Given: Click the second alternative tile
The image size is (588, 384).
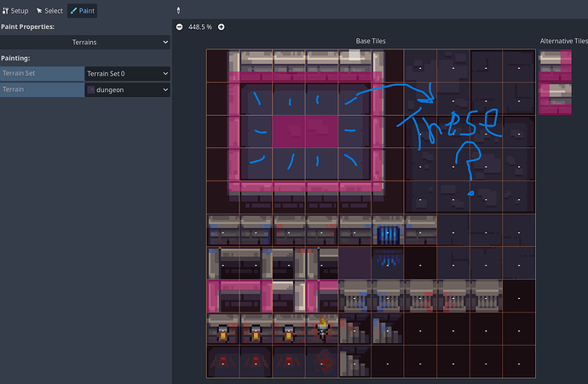Looking at the screenshot, I should coord(555,98).
